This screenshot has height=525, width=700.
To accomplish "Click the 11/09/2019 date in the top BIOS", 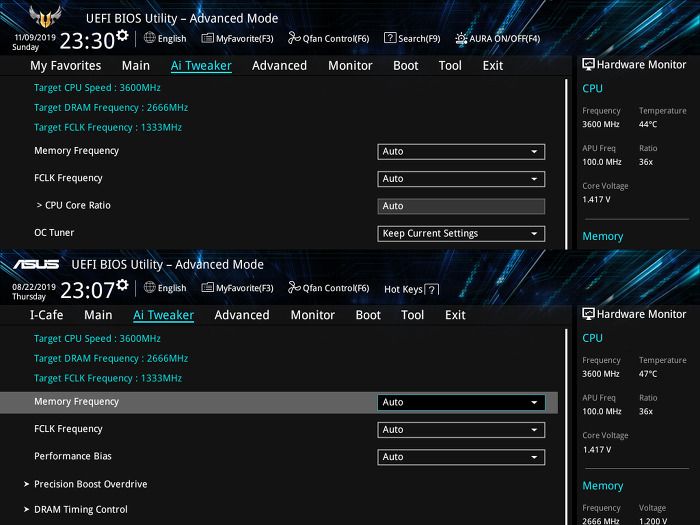I will point(35,38).
